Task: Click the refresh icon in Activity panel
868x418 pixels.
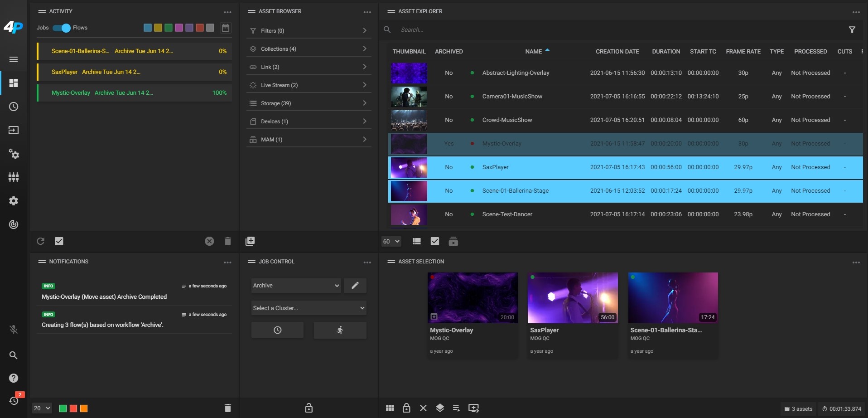Action: tap(40, 241)
